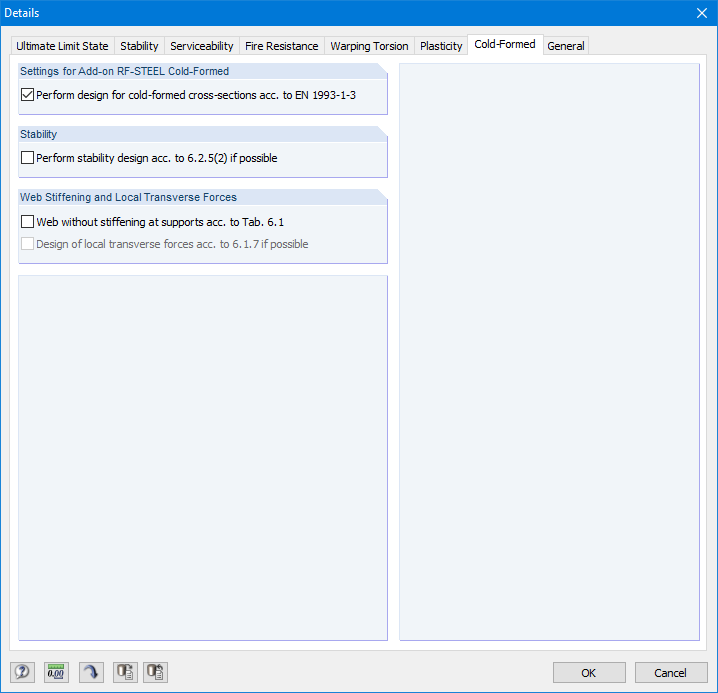Click 'Web without stiffening at supports' label text
This screenshot has width=718, height=693.
click(x=160, y=222)
